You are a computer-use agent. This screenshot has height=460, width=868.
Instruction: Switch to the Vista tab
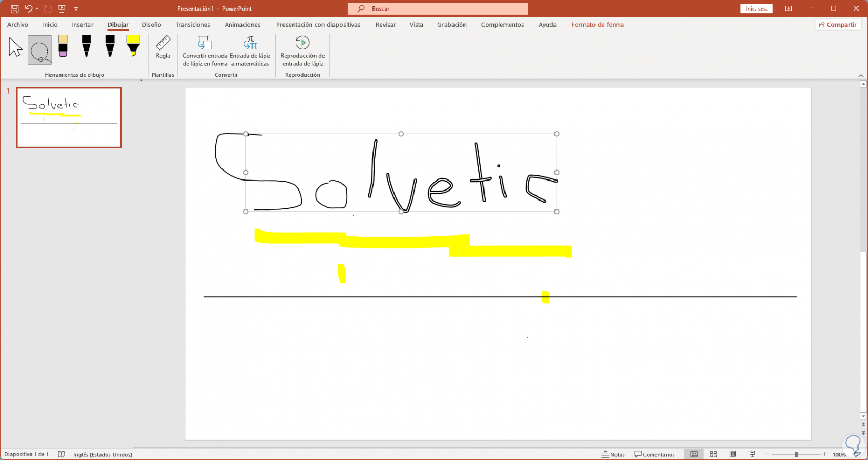[x=417, y=25]
